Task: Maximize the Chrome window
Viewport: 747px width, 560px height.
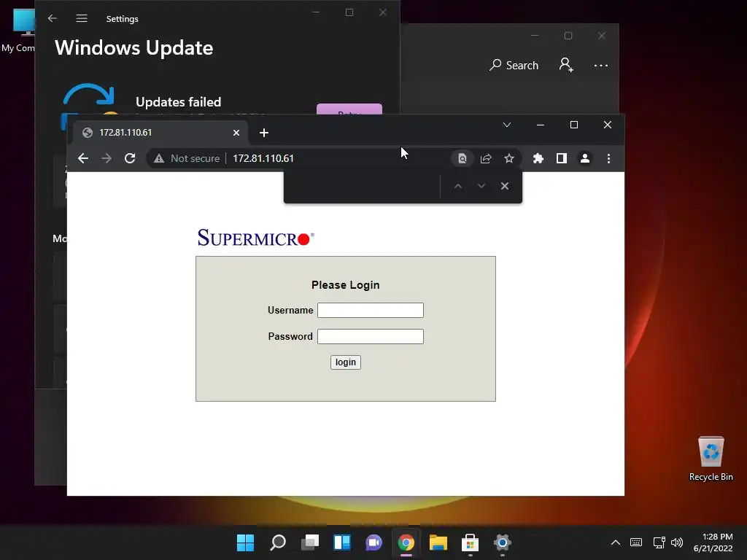Action: pos(574,125)
